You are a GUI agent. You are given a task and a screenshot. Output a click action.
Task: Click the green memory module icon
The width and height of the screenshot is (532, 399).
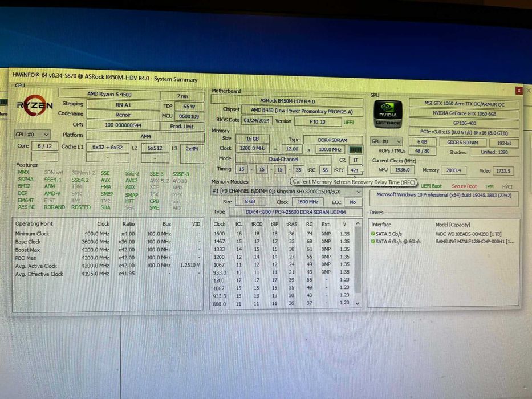point(355,149)
